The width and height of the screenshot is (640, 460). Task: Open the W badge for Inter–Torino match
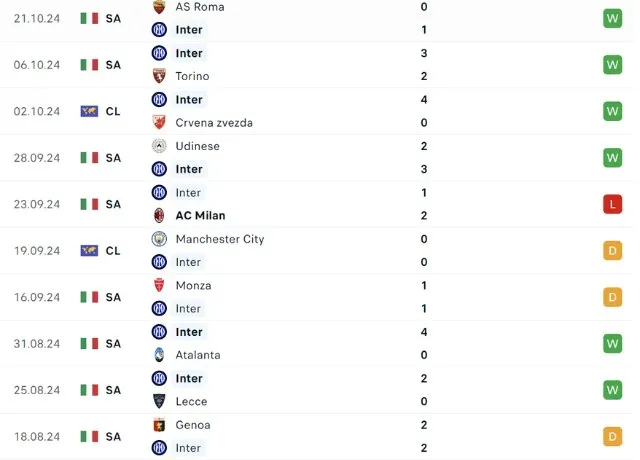click(612, 65)
